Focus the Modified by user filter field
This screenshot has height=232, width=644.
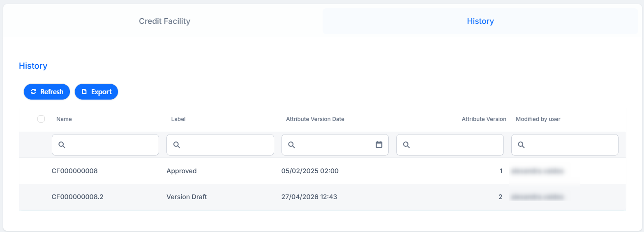pyautogui.click(x=565, y=145)
